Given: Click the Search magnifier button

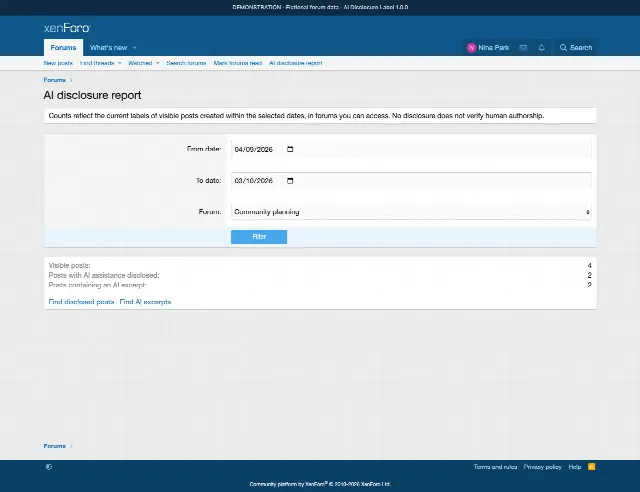Looking at the screenshot, I should pos(576,48).
